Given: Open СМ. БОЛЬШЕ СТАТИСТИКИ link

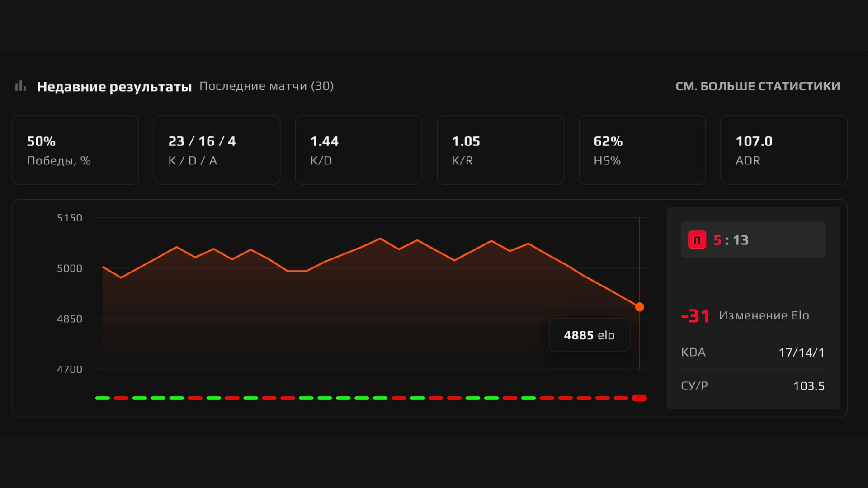Looking at the screenshot, I should click(x=758, y=86).
